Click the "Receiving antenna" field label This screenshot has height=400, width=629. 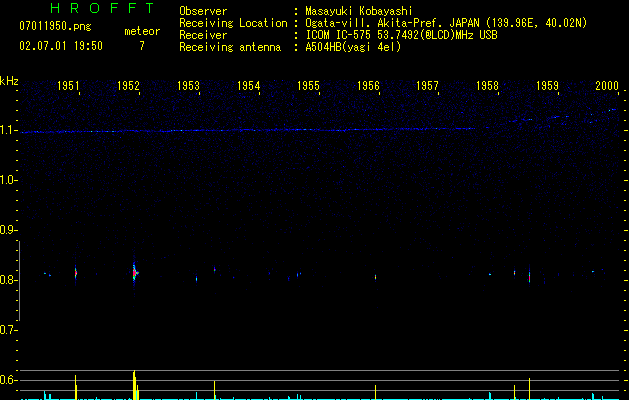coord(230,47)
